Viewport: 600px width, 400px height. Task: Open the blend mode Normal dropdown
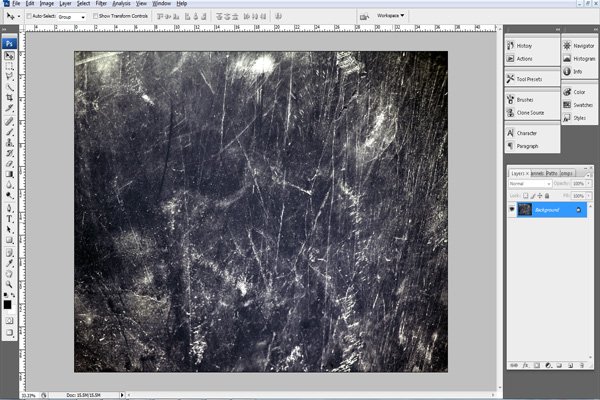click(530, 184)
